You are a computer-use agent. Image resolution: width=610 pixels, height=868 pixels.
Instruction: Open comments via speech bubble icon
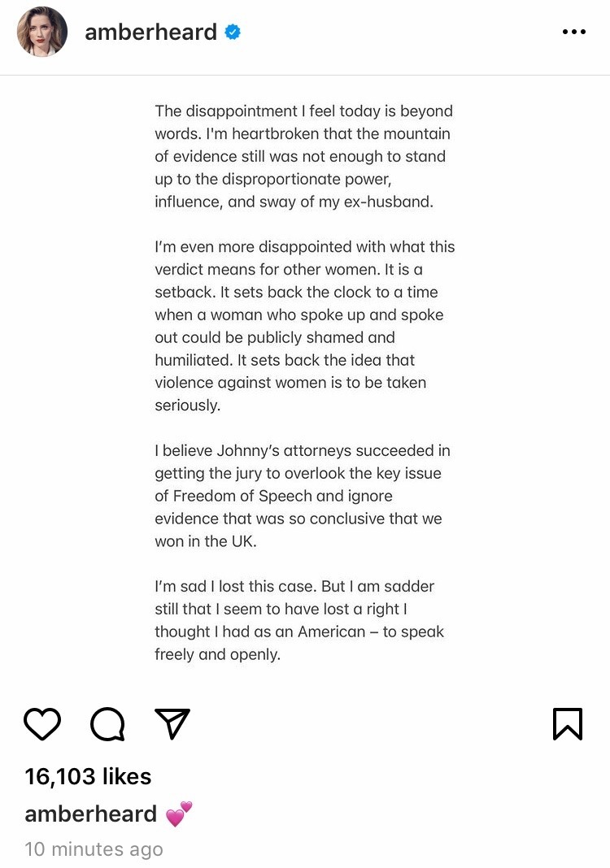coord(107,723)
